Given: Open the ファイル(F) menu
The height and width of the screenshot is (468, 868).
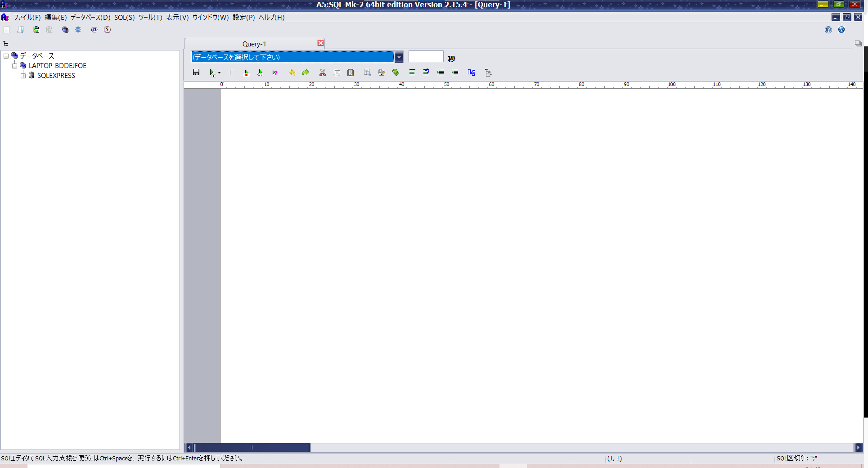Looking at the screenshot, I should click(27, 18).
